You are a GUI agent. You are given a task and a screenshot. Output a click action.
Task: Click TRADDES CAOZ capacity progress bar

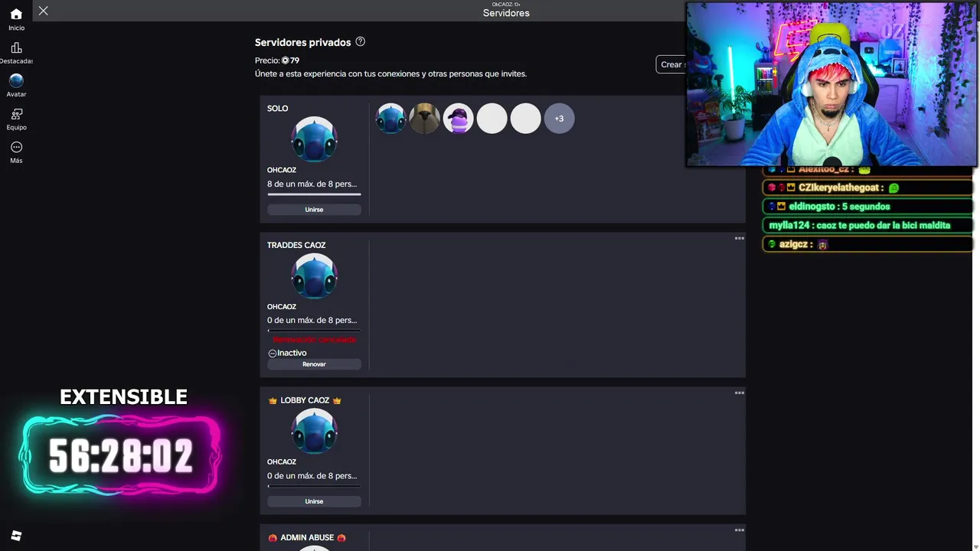314,331
